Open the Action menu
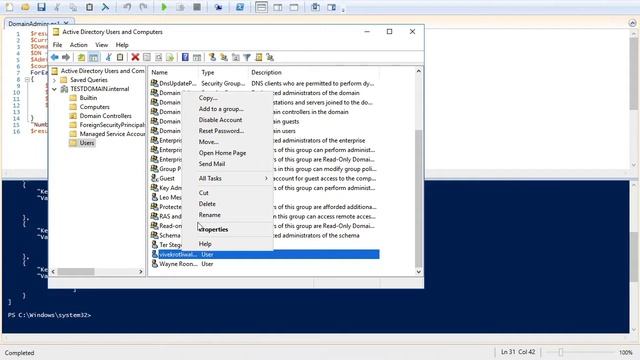 pos(78,45)
